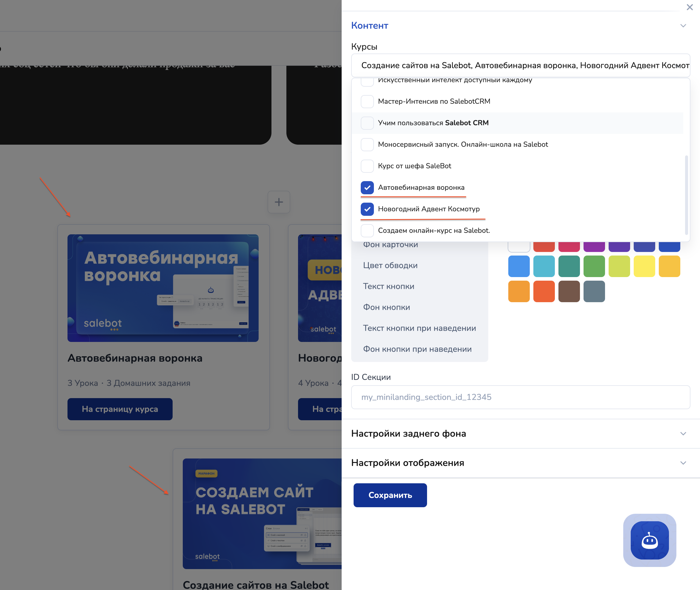Image resolution: width=700 pixels, height=590 pixels.
Task: Uncheck Автовебинарная воронка course
Action: click(x=367, y=188)
